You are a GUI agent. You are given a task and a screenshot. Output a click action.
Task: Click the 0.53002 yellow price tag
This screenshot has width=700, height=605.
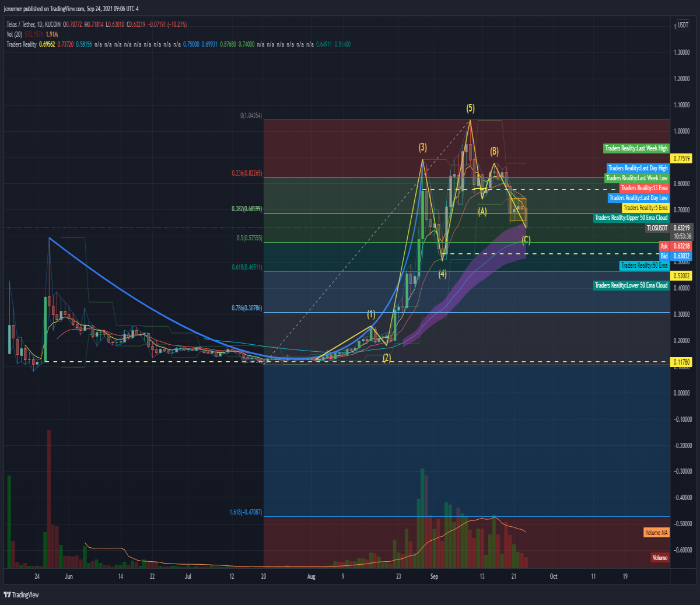tap(682, 276)
